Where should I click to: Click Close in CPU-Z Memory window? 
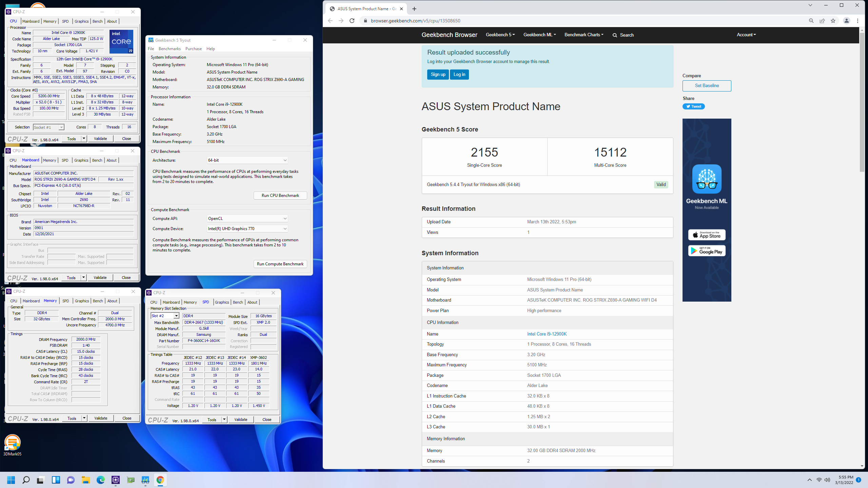pyautogui.click(x=127, y=418)
